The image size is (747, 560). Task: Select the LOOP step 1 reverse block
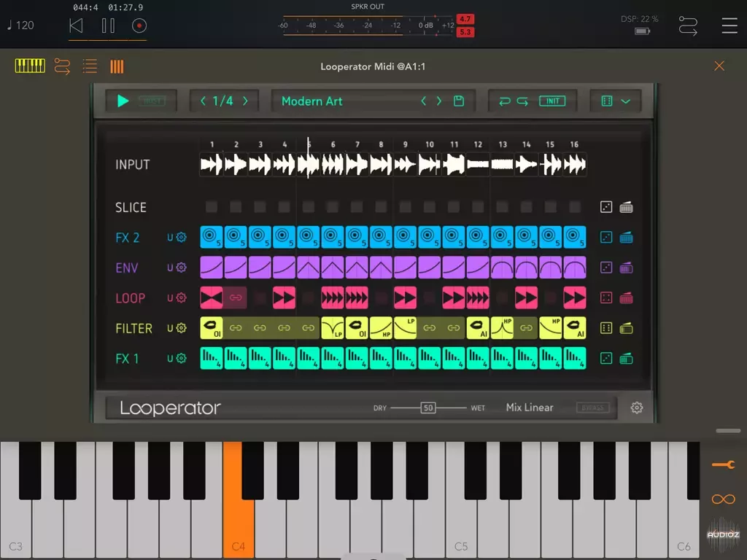coord(212,297)
